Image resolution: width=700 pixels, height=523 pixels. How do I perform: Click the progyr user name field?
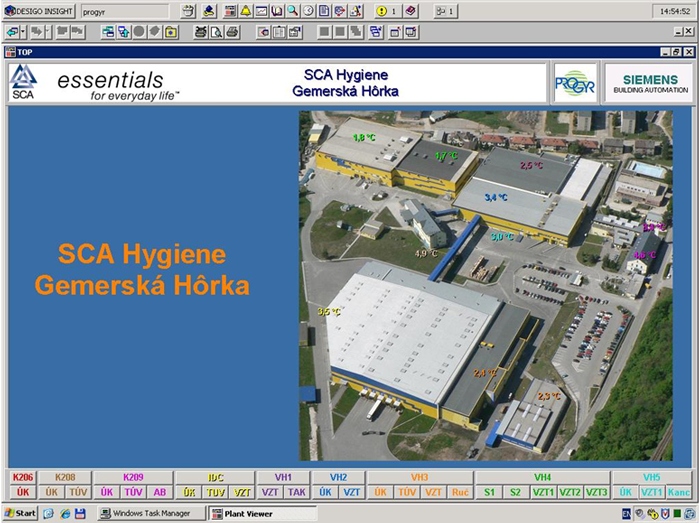point(125,12)
